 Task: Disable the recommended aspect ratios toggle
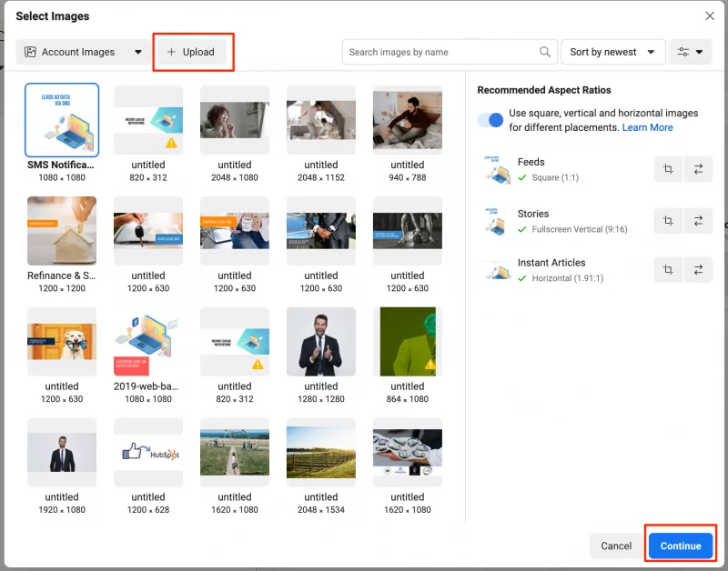490,120
